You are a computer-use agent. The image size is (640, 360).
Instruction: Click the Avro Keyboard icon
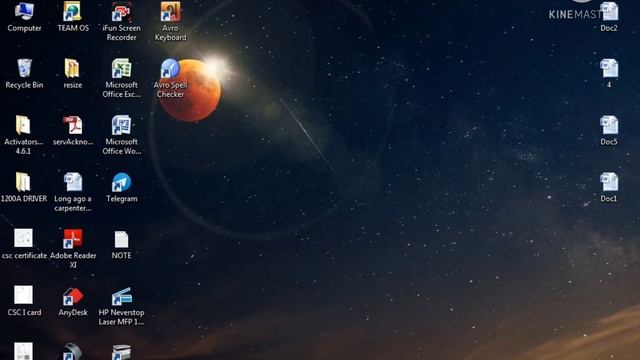[170, 21]
